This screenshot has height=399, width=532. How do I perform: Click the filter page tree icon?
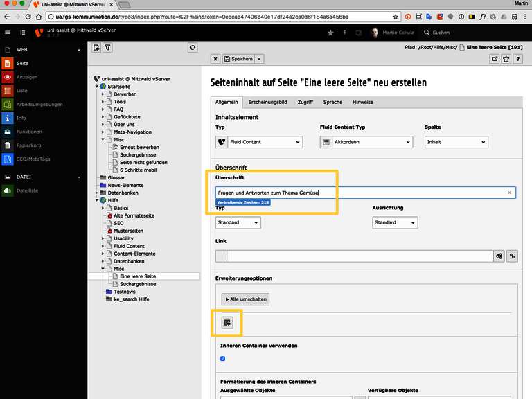pos(107,48)
